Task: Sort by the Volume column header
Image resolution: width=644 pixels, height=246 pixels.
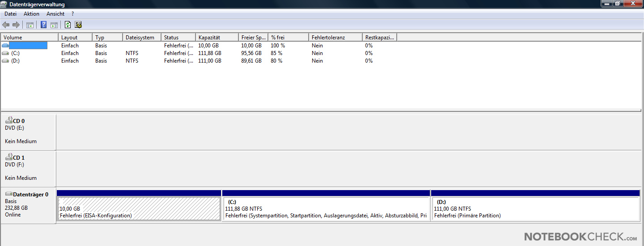Action: (x=30, y=38)
